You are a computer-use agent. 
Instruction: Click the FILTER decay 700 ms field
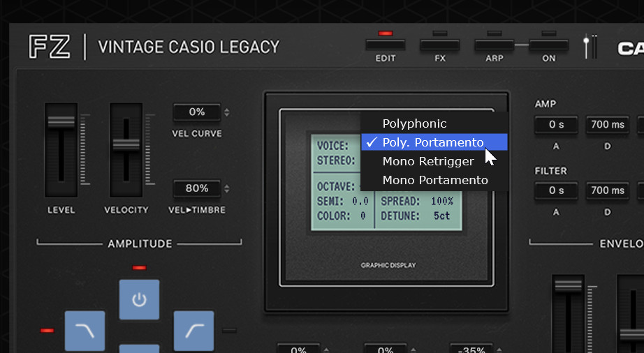point(607,190)
